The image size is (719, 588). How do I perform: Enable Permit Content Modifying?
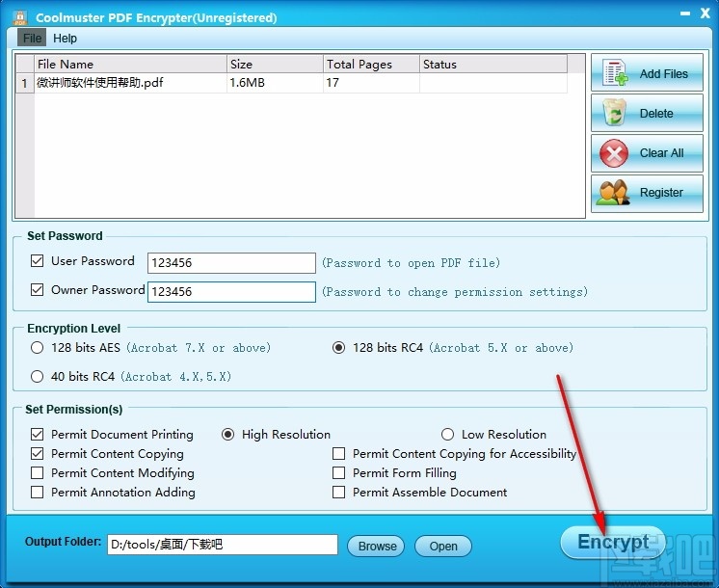(38, 473)
